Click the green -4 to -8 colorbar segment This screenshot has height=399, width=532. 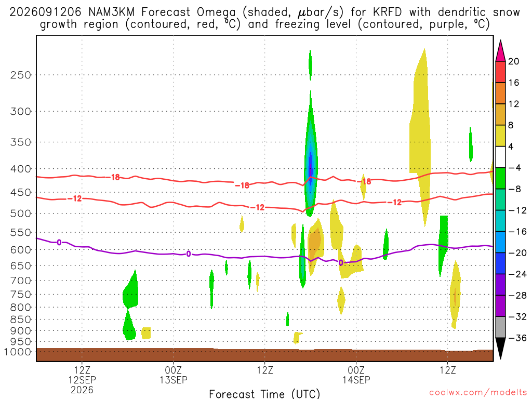tap(500, 178)
